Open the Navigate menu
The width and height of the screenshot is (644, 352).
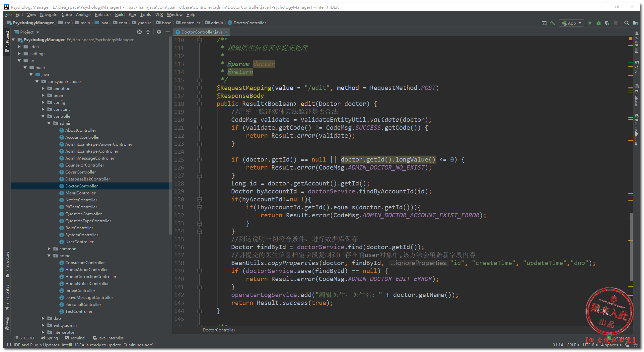pyautogui.click(x=49, y=15)
